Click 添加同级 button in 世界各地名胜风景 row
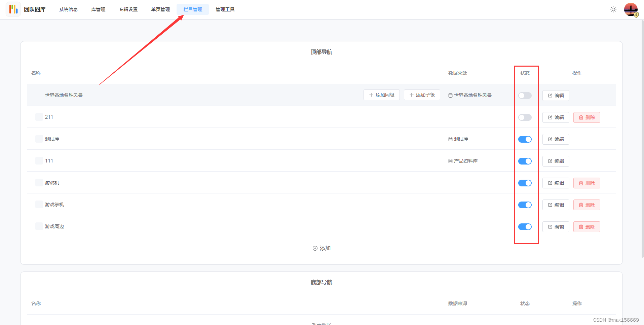The image size is (644, 325). (x=381, y=95)
